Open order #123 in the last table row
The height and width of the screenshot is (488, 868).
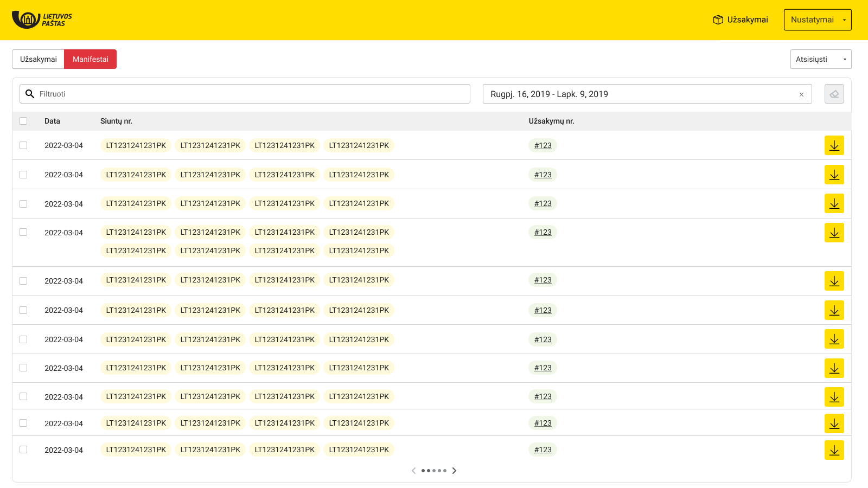[x=542, y=450]
